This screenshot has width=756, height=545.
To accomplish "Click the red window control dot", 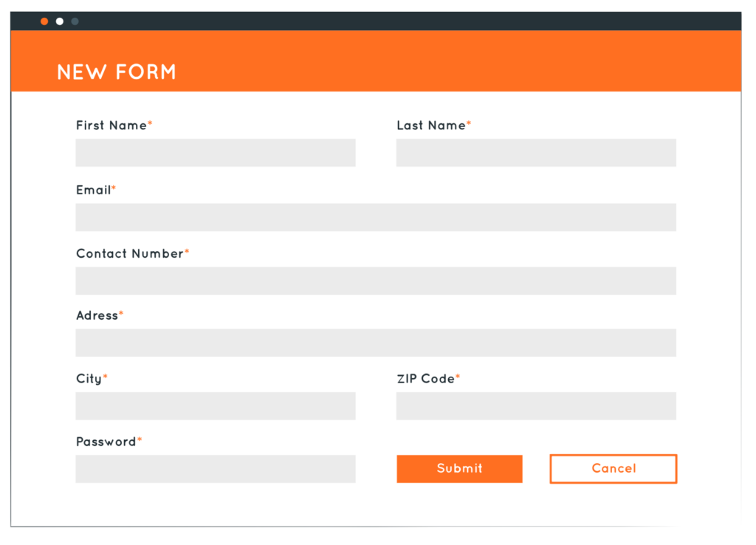I will (44, 21).
